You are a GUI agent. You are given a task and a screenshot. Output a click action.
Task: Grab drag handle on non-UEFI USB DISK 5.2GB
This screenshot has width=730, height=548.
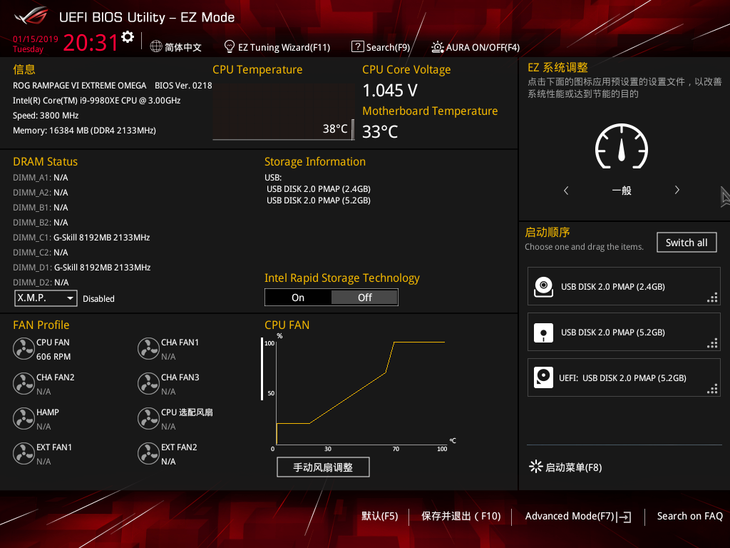pos(712,344)
